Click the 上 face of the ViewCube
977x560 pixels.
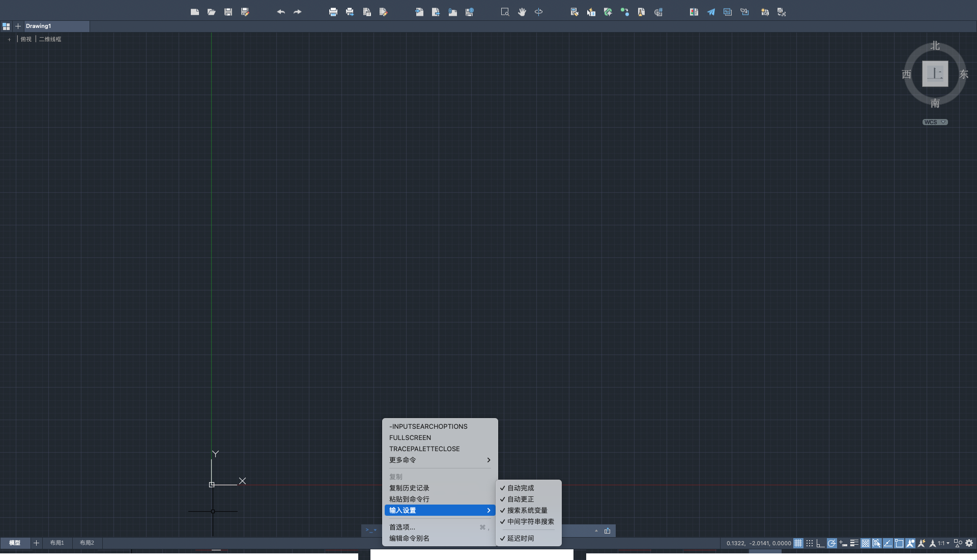[x=935, y=74]
